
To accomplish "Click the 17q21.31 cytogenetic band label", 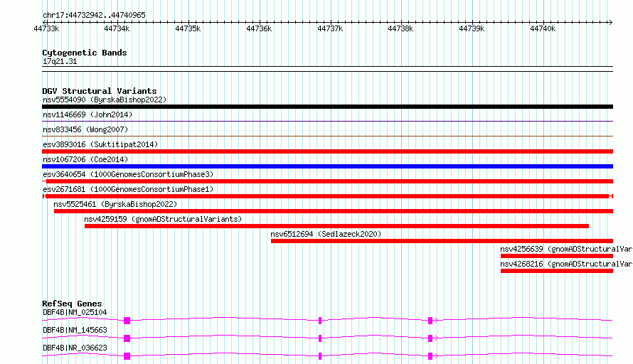I will (60, 62).
